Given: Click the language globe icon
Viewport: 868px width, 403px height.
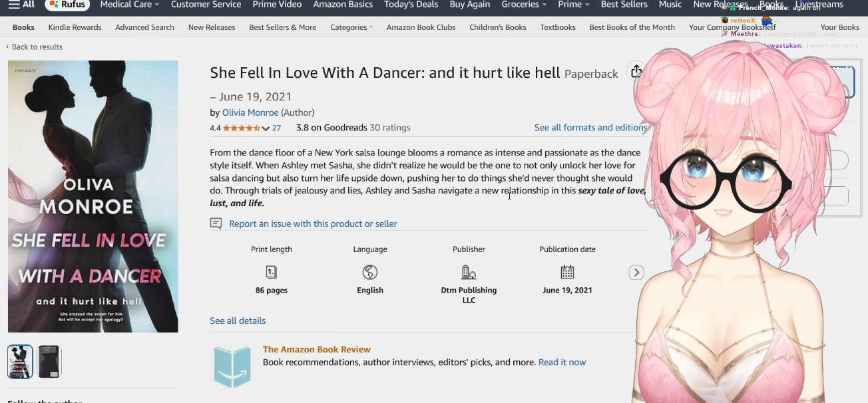Looking at the screenshot, I should click(370, 272).
